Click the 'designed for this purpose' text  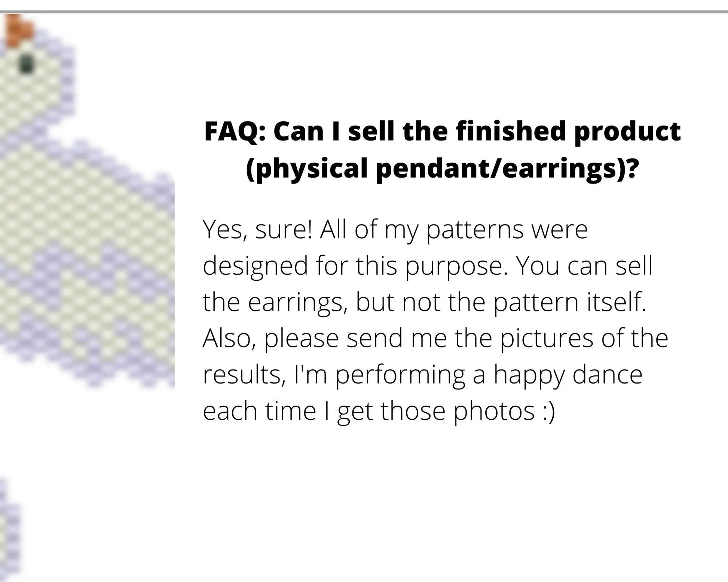click(355, 266)
